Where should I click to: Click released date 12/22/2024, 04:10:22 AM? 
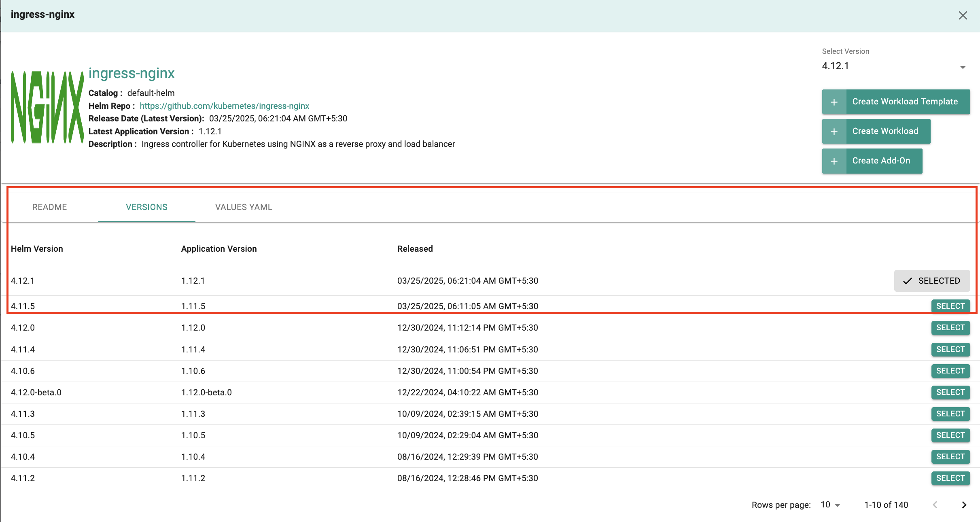[x=468, y=393]
